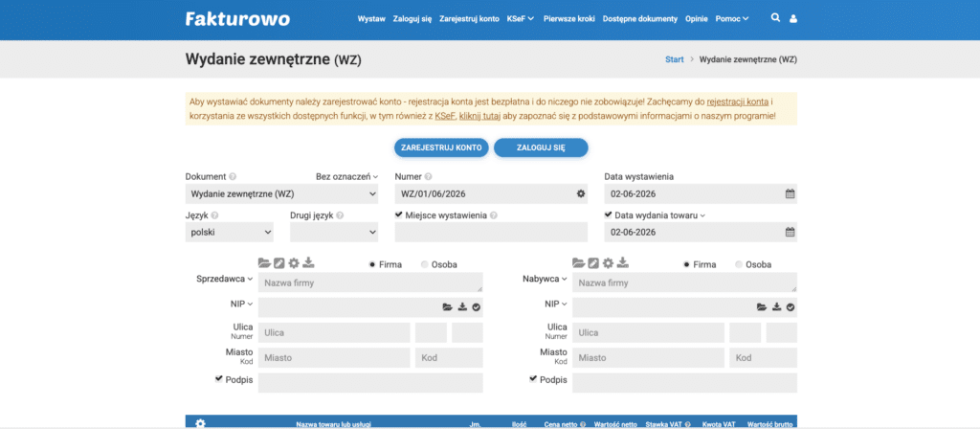
Task: Click the ZALOGUJ SIĘ button
Action: coord(541,147)
